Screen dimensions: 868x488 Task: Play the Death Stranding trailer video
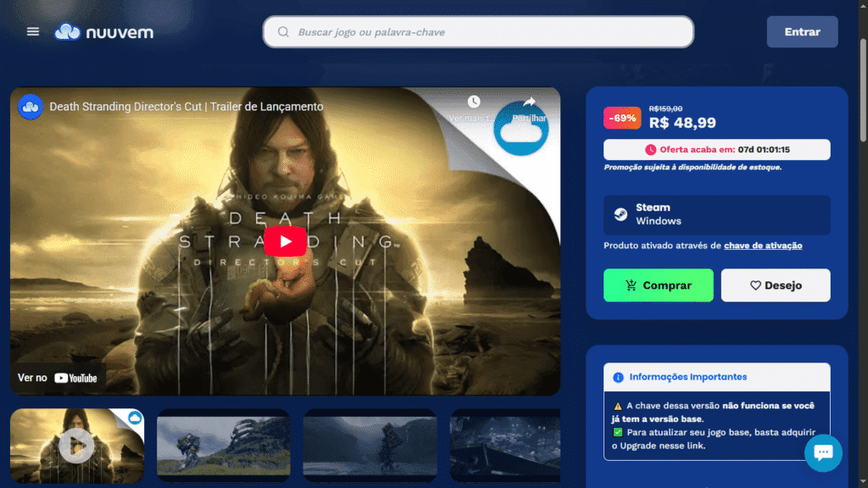tap(285, 241)
